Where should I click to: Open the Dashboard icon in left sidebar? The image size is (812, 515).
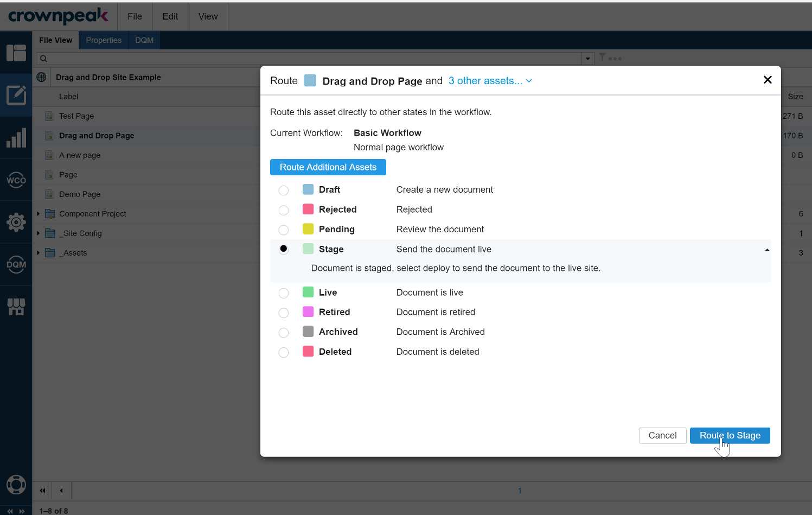pyautogui.click(x=16, y=53)
